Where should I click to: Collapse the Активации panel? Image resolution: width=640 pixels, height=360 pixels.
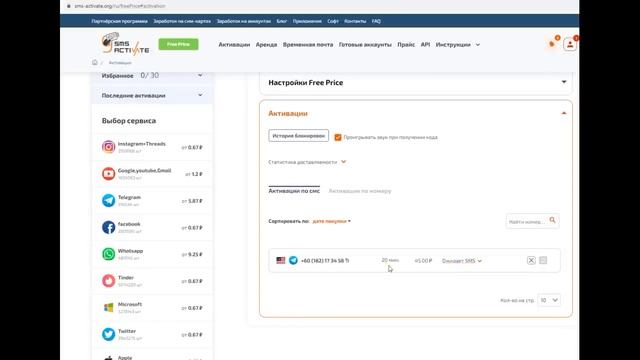(564, 113)
